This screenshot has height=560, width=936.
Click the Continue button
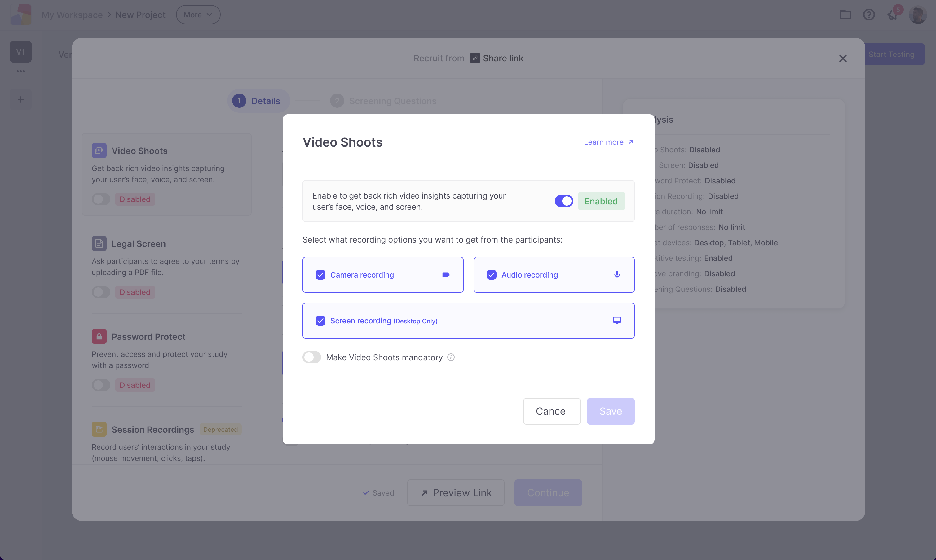[548, 493]
